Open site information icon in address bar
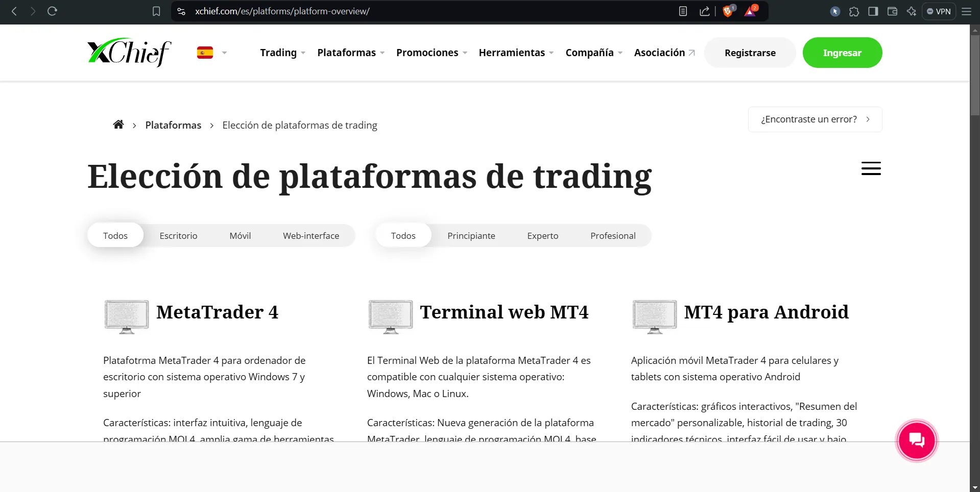980x492 pixels. point(181,11)
